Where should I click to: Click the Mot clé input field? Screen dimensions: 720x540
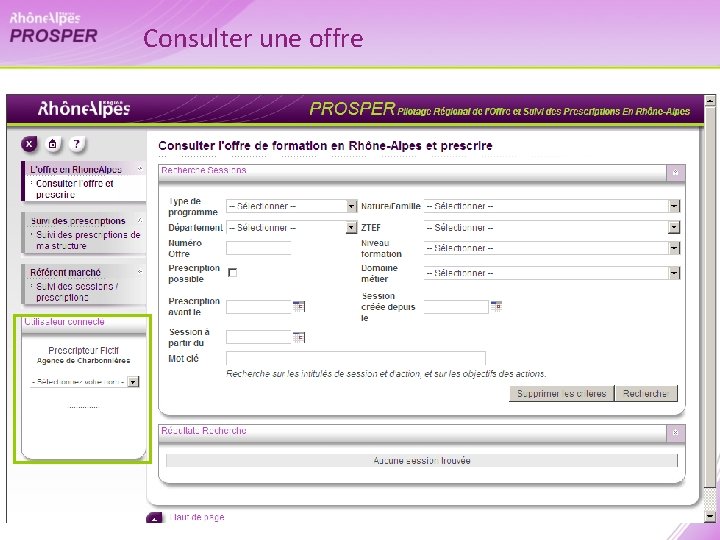(356, 358)
